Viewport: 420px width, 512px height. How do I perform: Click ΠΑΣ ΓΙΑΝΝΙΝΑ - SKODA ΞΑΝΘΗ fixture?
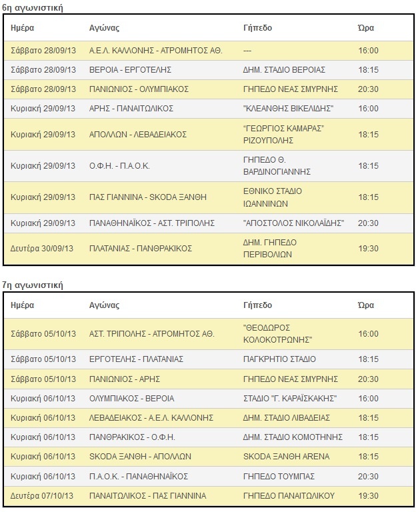147,197
